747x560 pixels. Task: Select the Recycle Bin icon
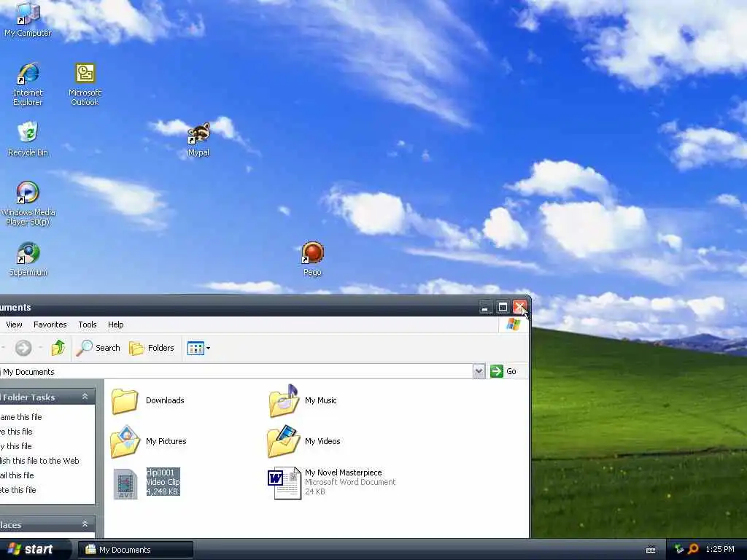(28, 139)
